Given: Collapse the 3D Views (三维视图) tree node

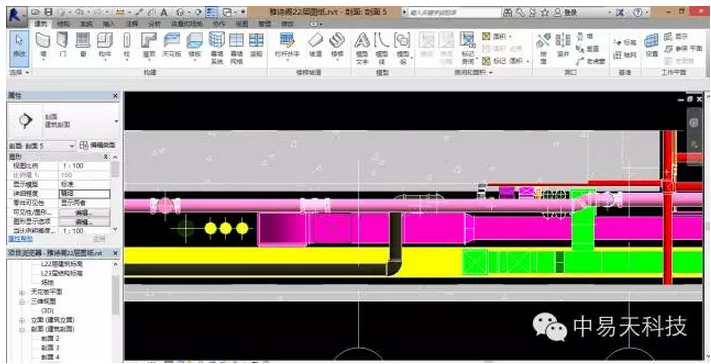Looking at the screenshot, I should (x=21, y=301).
